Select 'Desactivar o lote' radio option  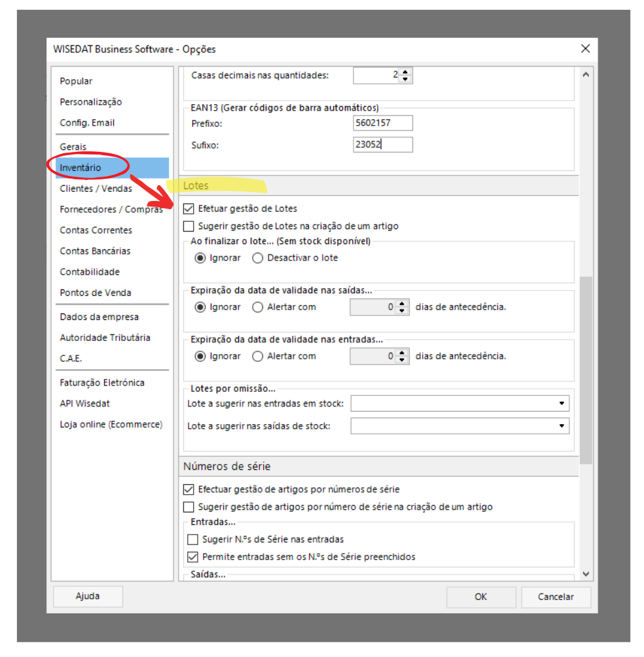(x=258, y=258)
